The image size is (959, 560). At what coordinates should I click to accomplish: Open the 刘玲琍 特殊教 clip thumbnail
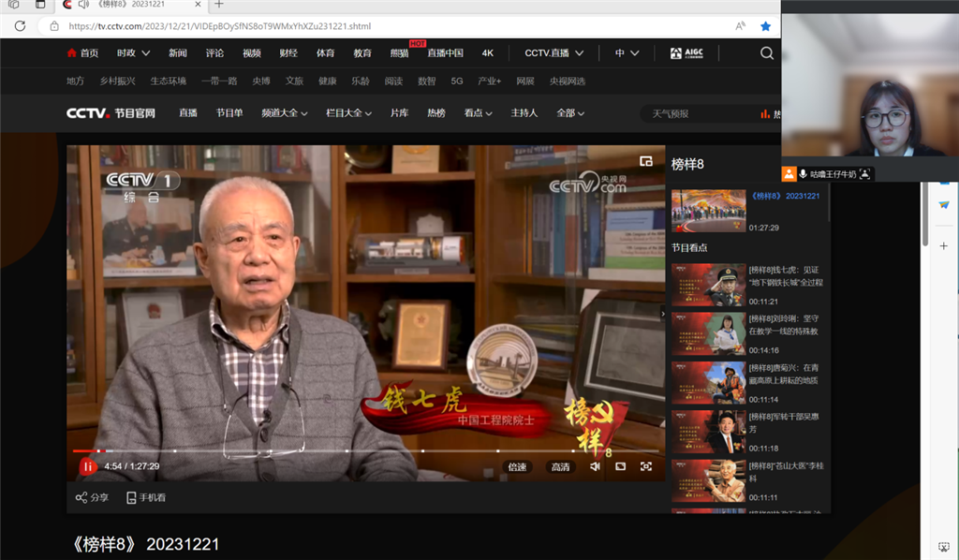tap(708, 333)
